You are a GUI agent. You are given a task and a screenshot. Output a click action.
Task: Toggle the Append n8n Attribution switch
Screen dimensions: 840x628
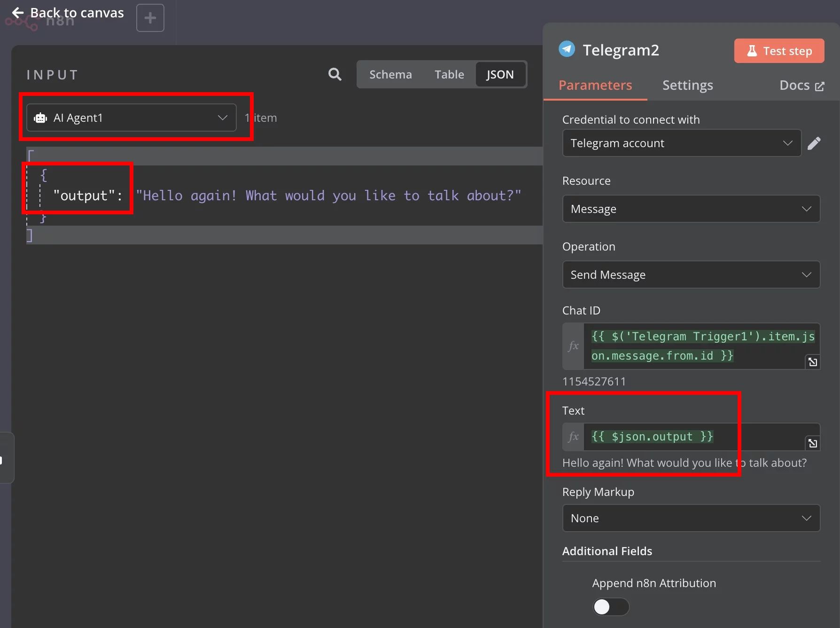(611, 607)
